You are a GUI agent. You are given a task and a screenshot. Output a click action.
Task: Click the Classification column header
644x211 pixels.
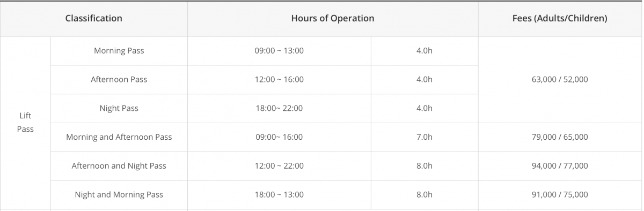[94, 18]
